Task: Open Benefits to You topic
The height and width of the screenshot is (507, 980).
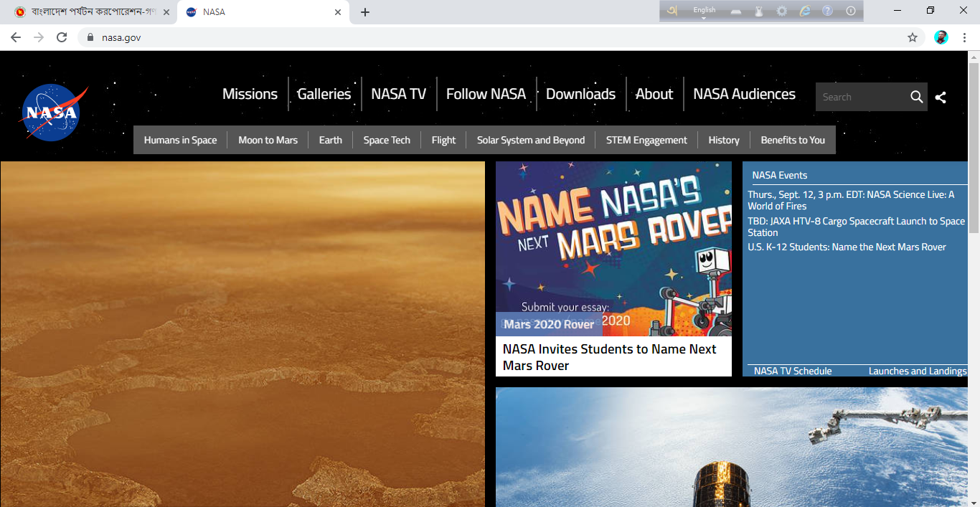Action: [793, 140]
